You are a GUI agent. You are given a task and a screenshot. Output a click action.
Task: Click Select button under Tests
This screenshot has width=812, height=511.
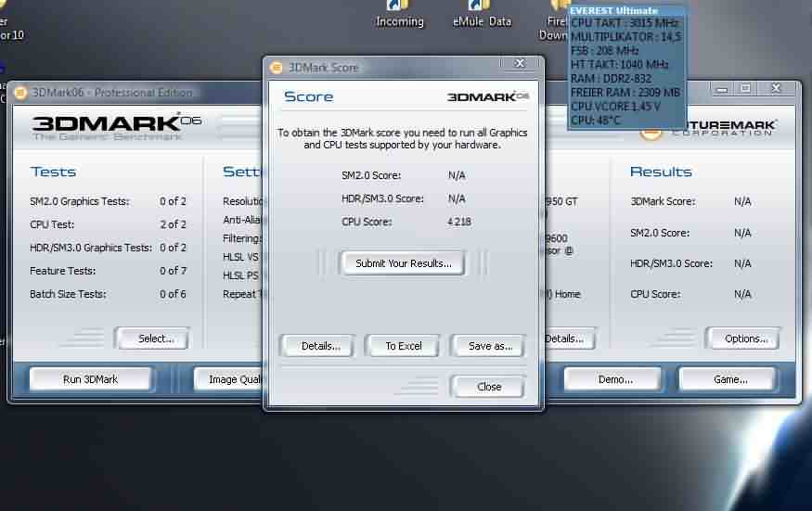click(x=155, y=339)
